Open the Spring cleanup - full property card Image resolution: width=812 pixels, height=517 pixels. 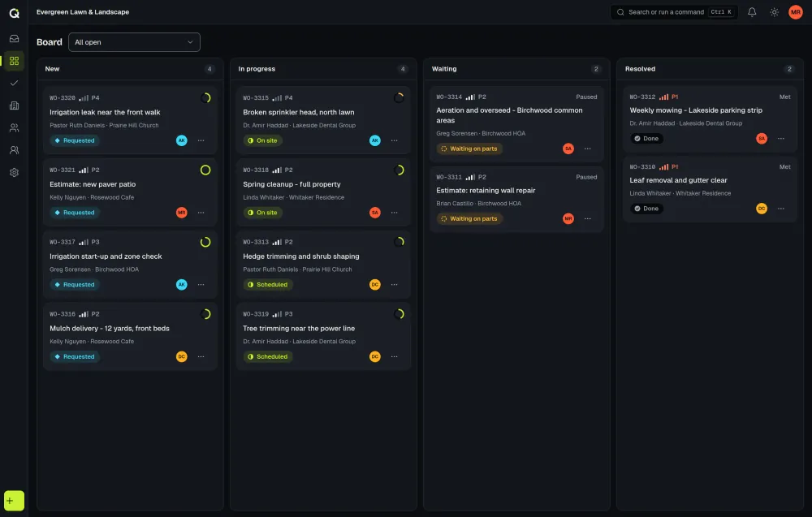click(x=323, y=192)
